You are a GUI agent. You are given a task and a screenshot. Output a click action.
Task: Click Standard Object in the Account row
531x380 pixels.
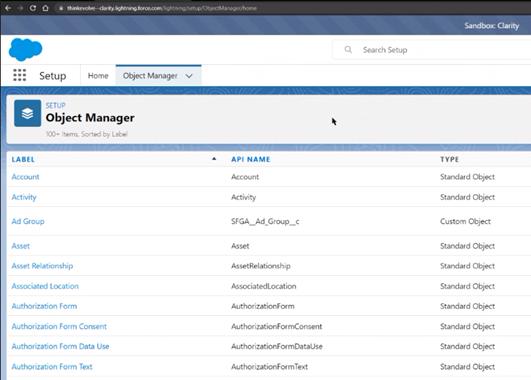[x=467, y=177]
